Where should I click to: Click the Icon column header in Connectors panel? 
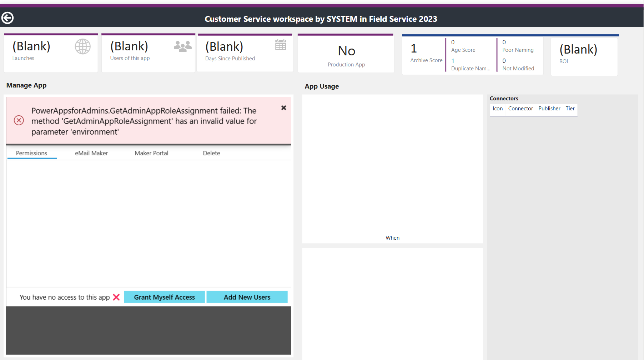(497, 109)
